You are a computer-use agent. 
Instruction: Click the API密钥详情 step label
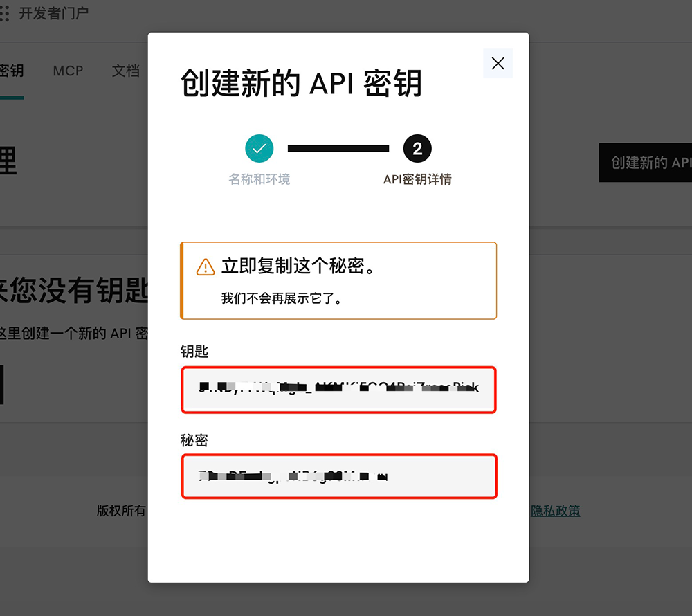coord(417,179)
